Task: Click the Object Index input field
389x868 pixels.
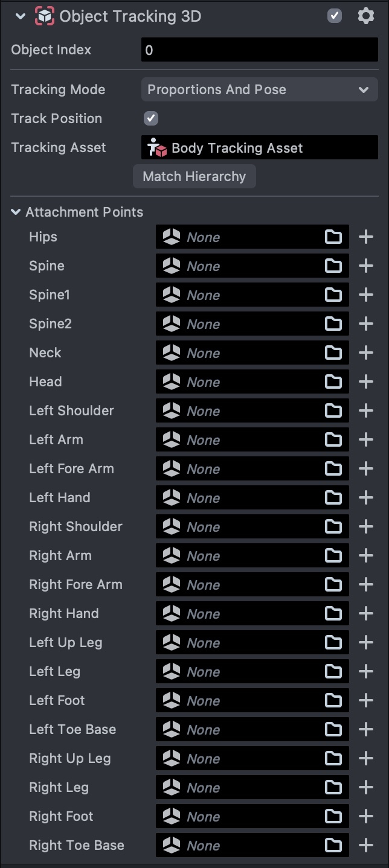Action: [260, 50]
